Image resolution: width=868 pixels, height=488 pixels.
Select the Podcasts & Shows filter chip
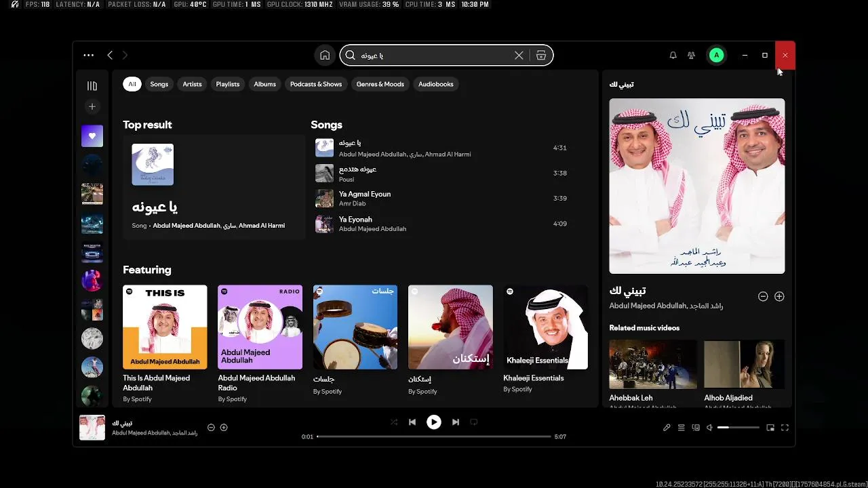click(316, 84)
